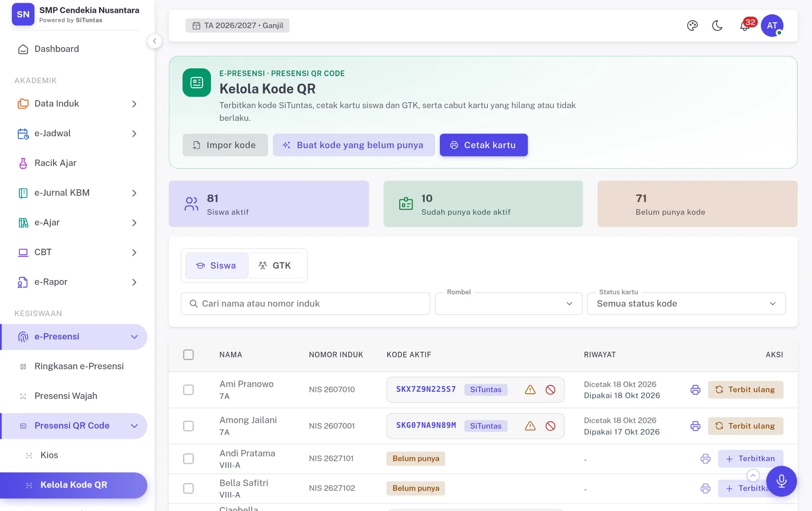Open the Status kartu dropdown
Viewport: 812px width, 511px height.
click(x=686, y=303)
